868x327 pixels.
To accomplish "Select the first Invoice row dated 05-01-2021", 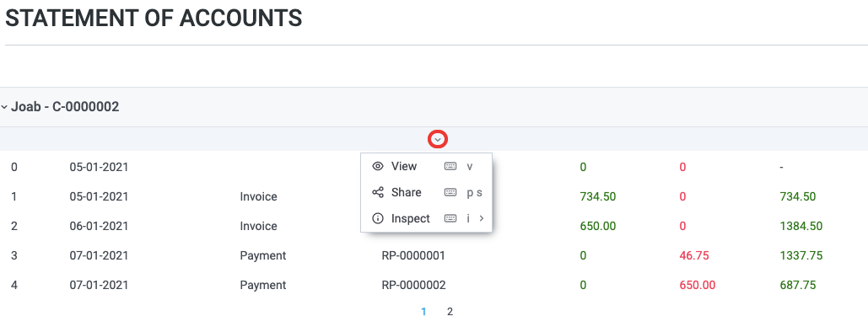I will point(434,196).
